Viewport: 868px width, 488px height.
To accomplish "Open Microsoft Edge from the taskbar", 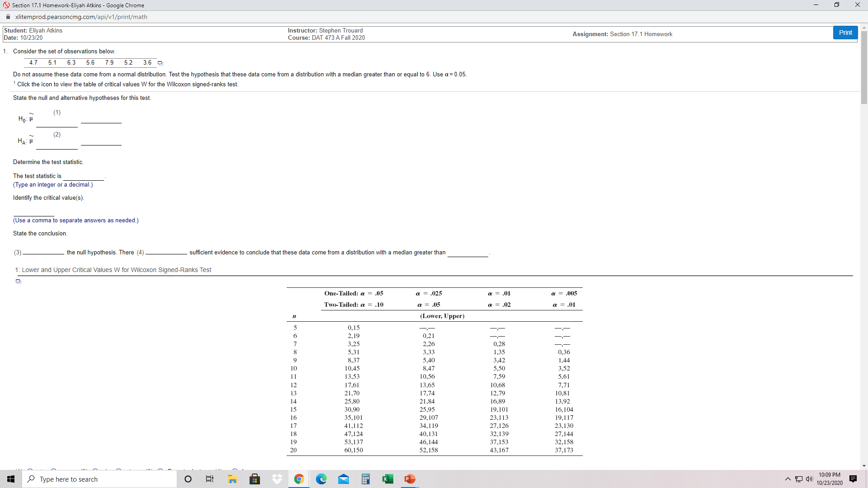I will tap(321, 479).
